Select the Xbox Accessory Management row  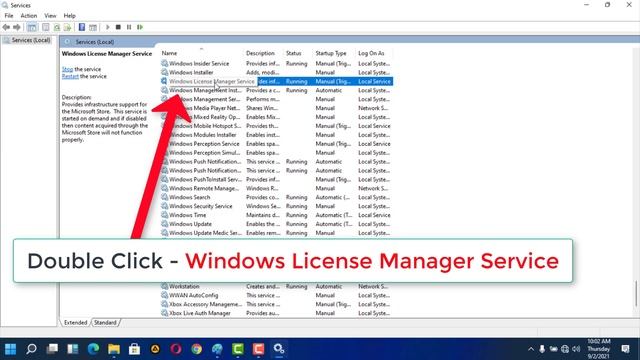point(276,304)
